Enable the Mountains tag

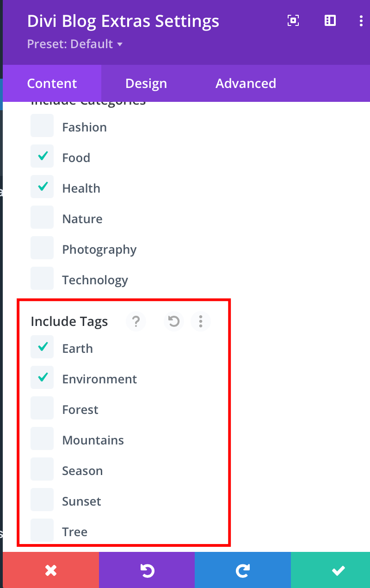pyautogui.click(x=42, y=438)
